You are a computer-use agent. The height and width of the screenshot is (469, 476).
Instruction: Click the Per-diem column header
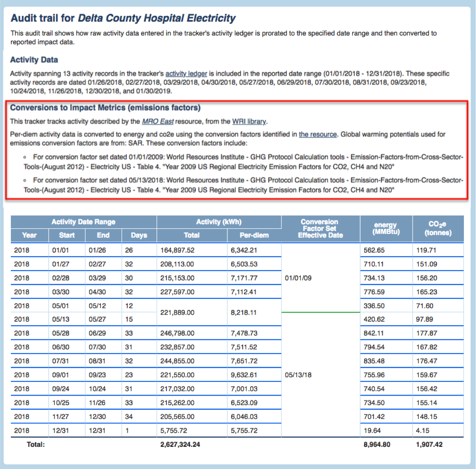point(254,235)
